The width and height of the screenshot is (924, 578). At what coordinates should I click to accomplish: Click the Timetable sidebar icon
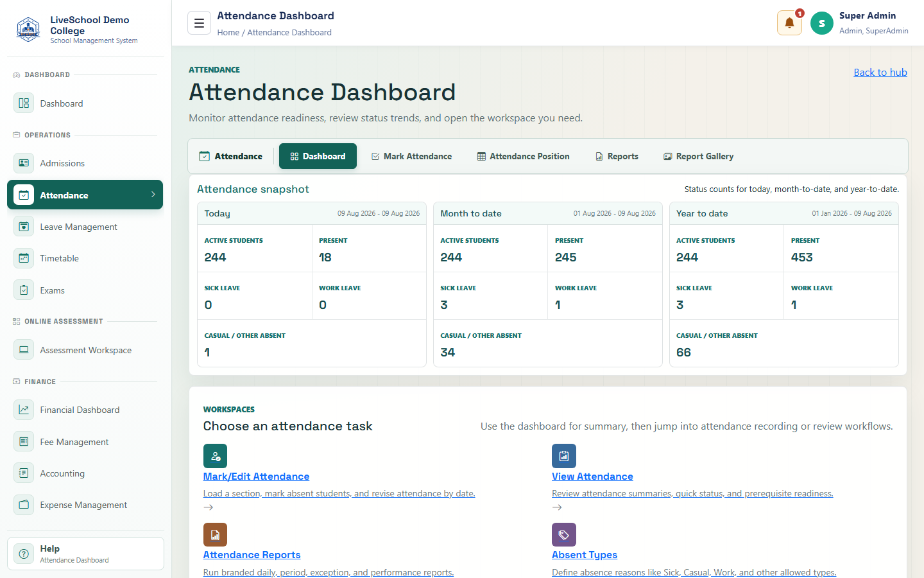(24, 258)
